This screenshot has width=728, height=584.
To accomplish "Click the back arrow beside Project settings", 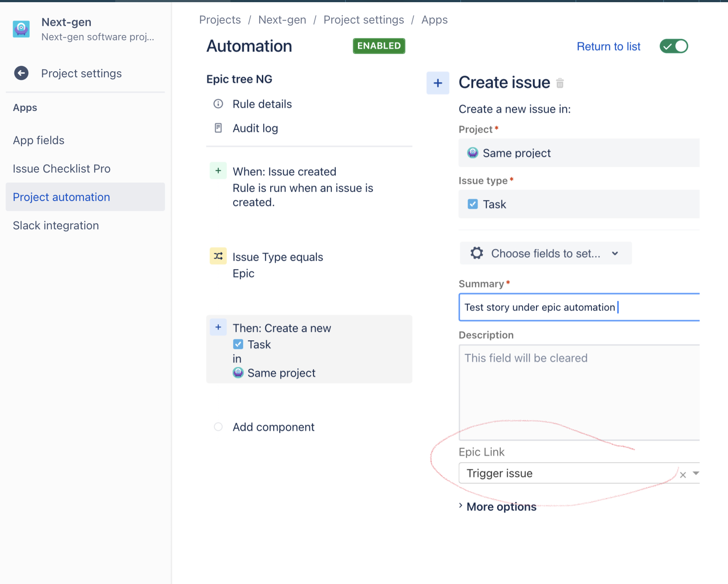I will point(21,73).
